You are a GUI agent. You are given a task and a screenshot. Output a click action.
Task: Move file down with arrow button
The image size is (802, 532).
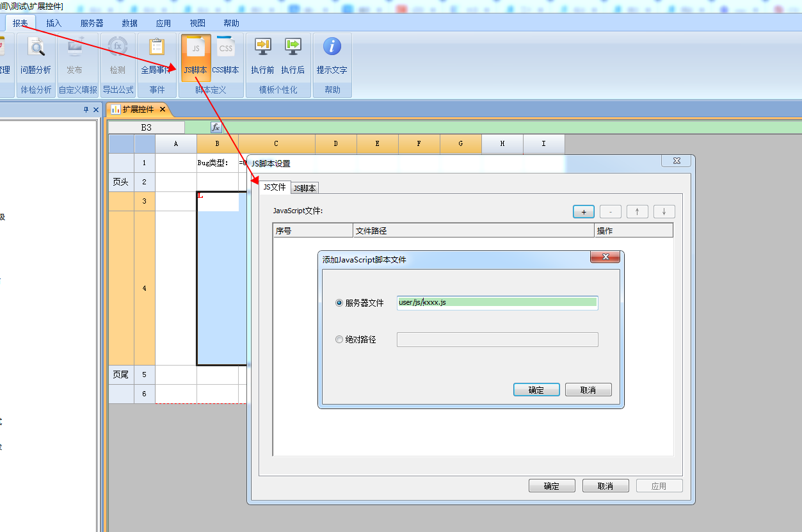pos(664,212)
